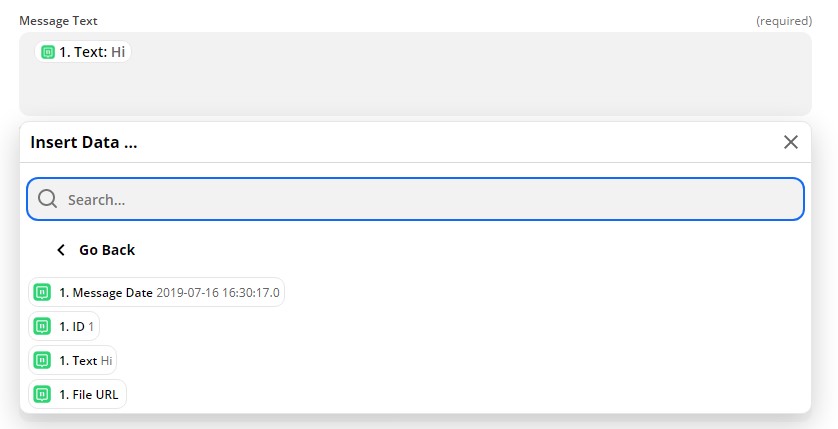Image resolution: width=838 pixels, height=429 pixels.
Task: Insert the '1. Message Date' data option
Action: [x=156, y=292]
